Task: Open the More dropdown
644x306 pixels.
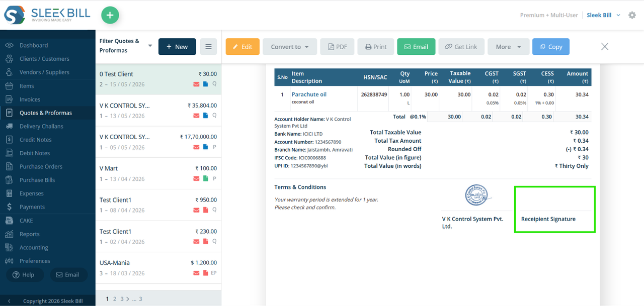Action: click(x=508, y=47)
